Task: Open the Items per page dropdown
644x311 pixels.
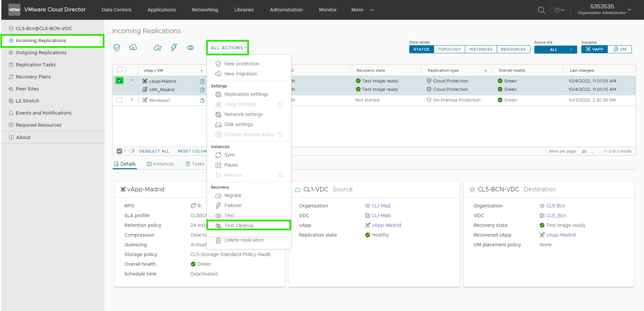Action: point(588,151)
